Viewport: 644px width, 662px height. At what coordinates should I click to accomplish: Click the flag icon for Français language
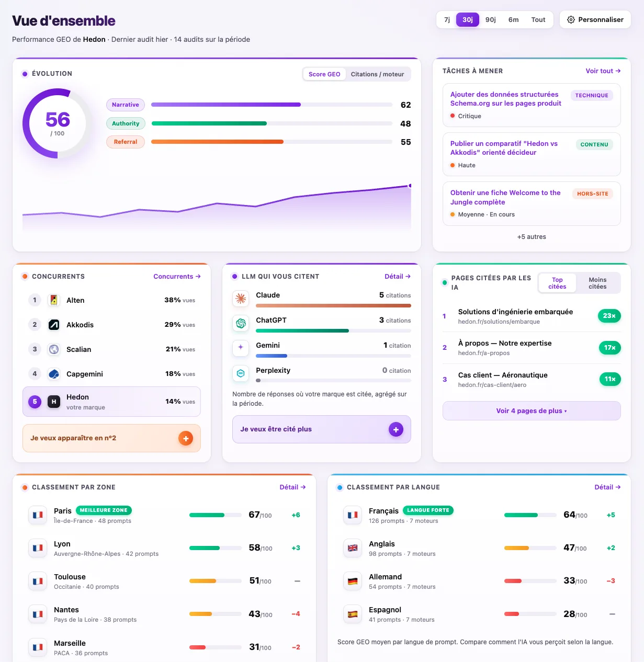point(353,515)
